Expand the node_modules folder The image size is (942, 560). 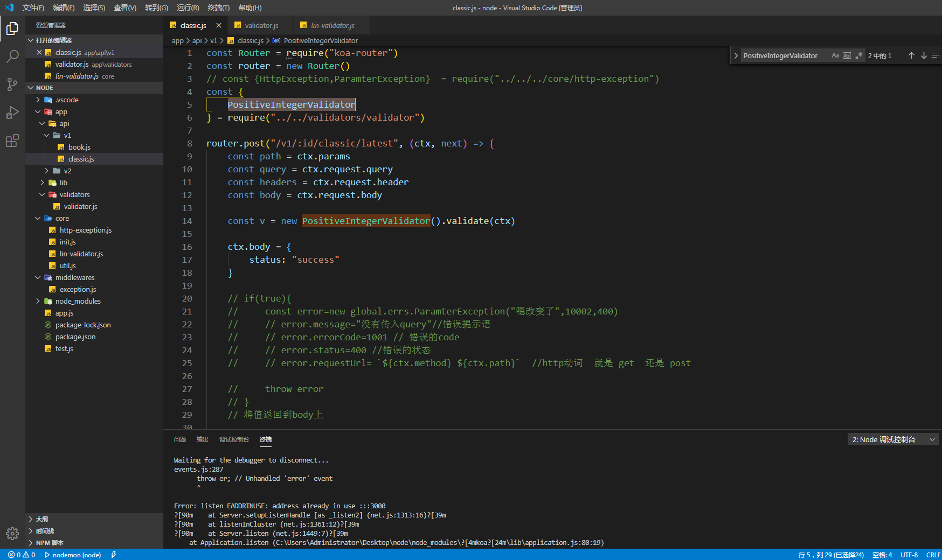(x=94, y=301)
